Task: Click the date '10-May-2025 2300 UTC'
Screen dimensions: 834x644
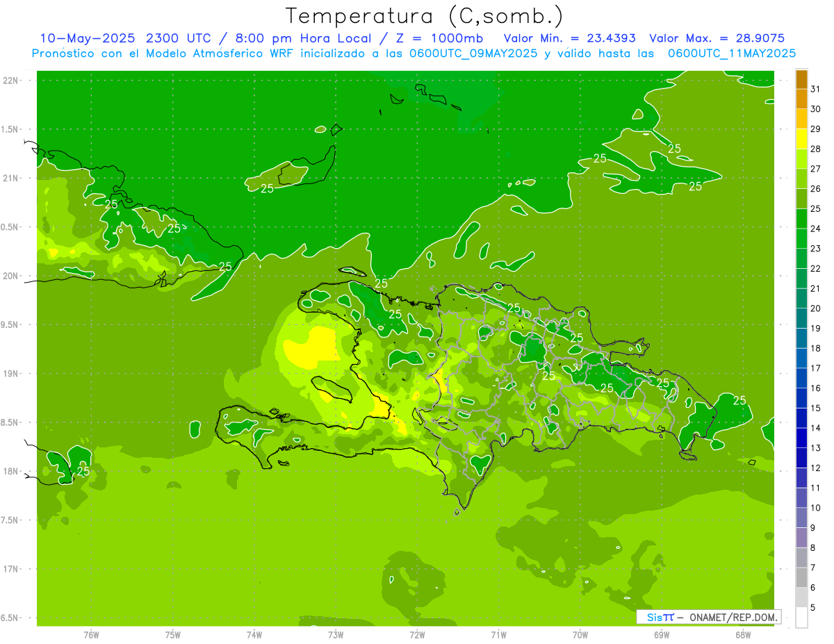Action: pos(124,38)
